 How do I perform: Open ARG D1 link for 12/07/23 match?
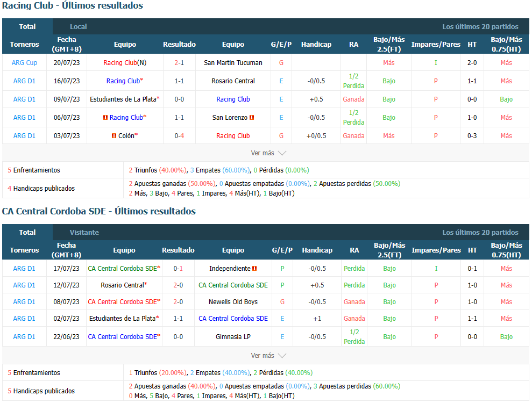24,285
